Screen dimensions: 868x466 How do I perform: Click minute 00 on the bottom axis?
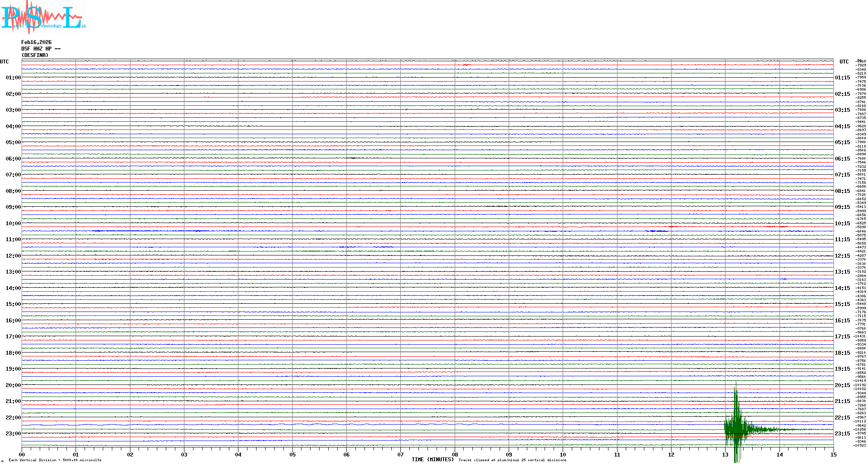coord(22,454)
